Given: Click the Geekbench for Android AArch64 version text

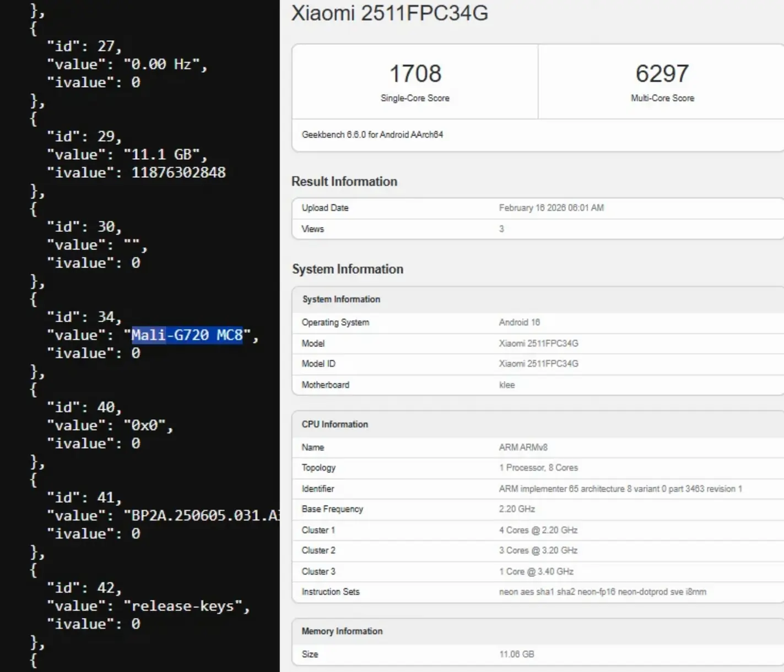Looking at the screenshot, I should pyautogui.click(x=372, y=134).
